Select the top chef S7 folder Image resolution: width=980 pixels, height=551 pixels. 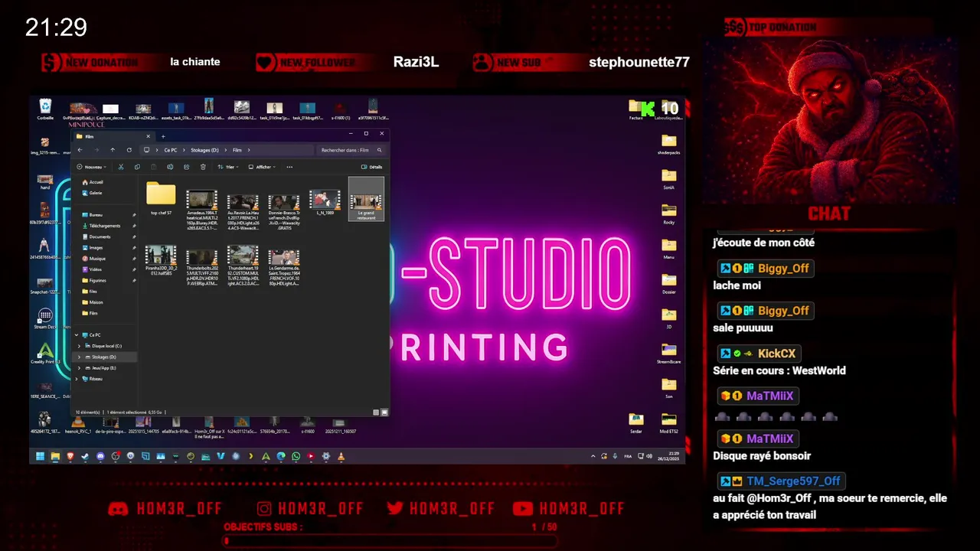pos(161,198)
